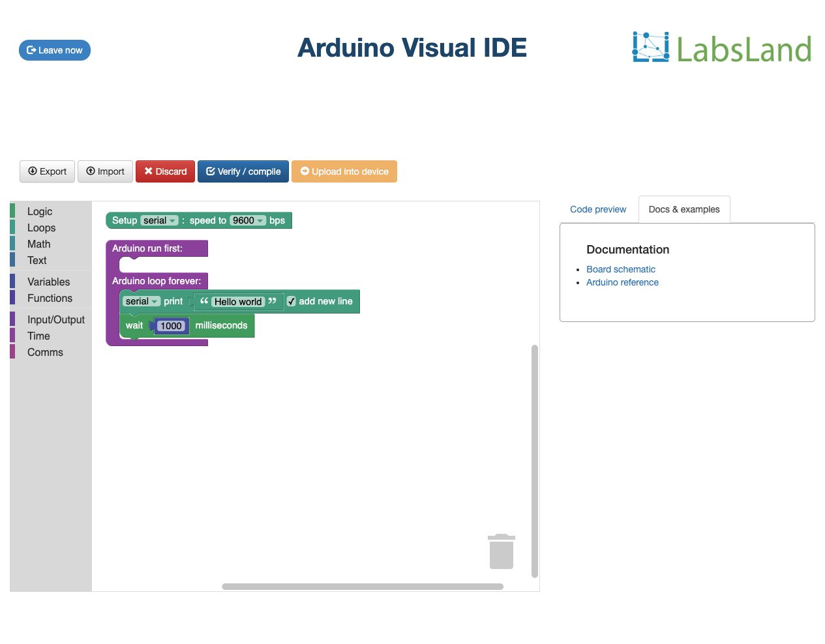Image resolution: width=825 pixels, height=644 pixels.
Task: Click the opening quote mark icon
Action: tap(204, 300)
